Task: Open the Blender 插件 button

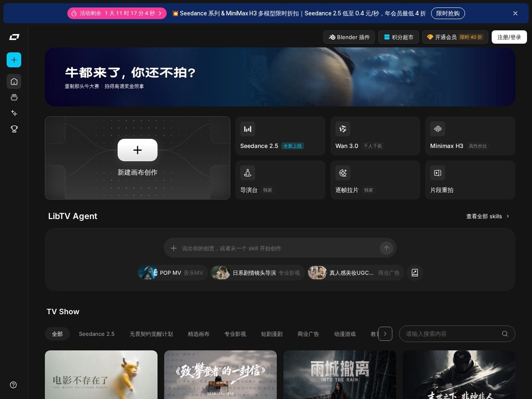Action: 349,37
